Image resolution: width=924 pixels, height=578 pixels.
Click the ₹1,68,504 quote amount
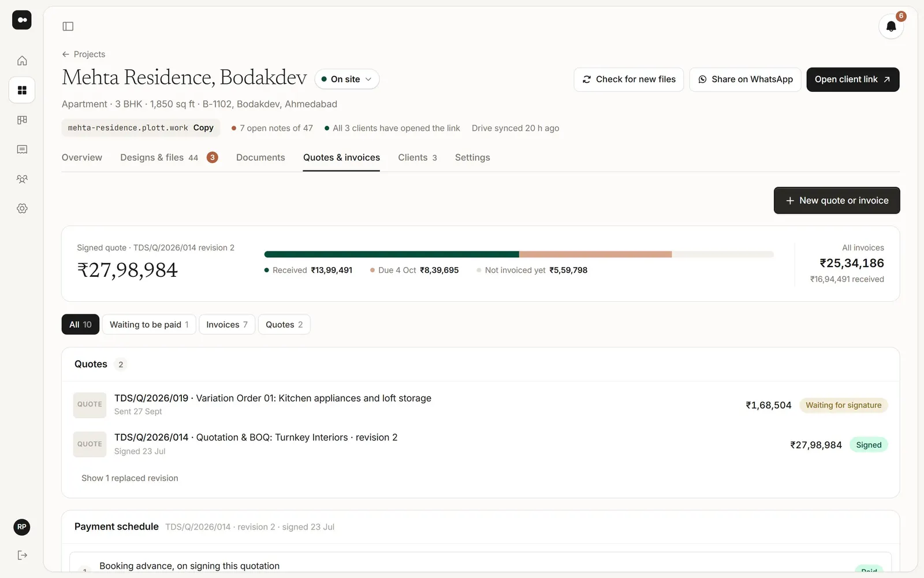pos(768,405)
